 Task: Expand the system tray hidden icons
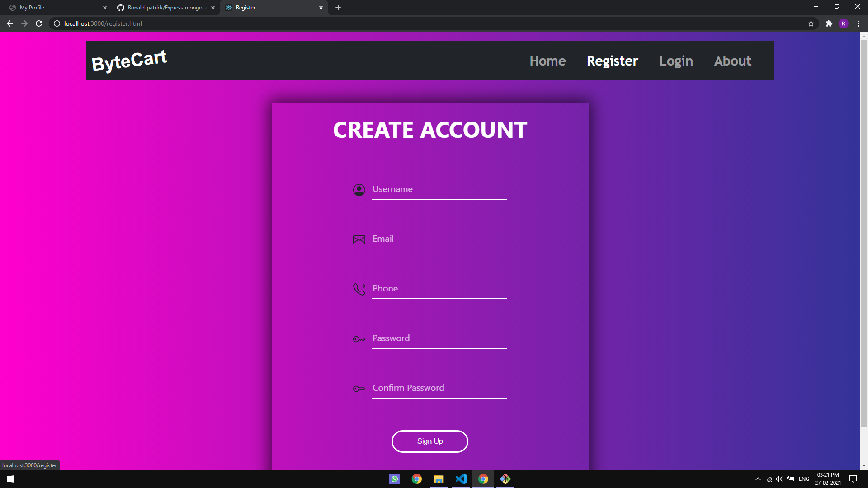click(x=758, y=479)
